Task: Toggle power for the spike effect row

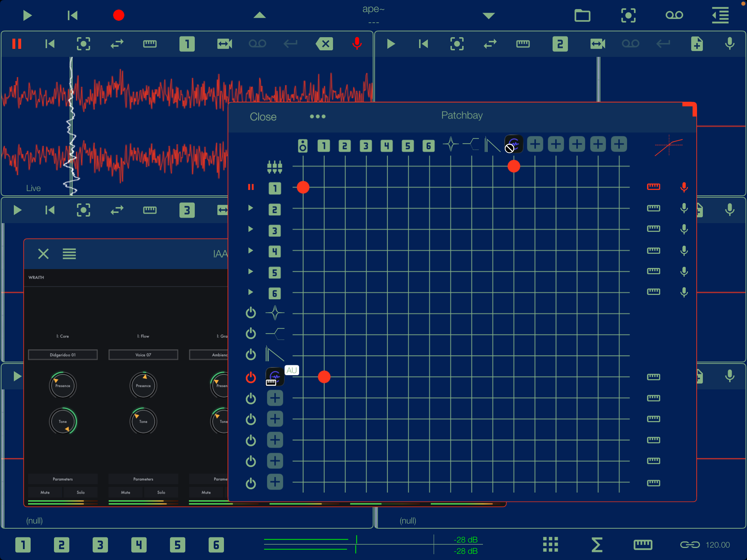Action: coord(251,313)
